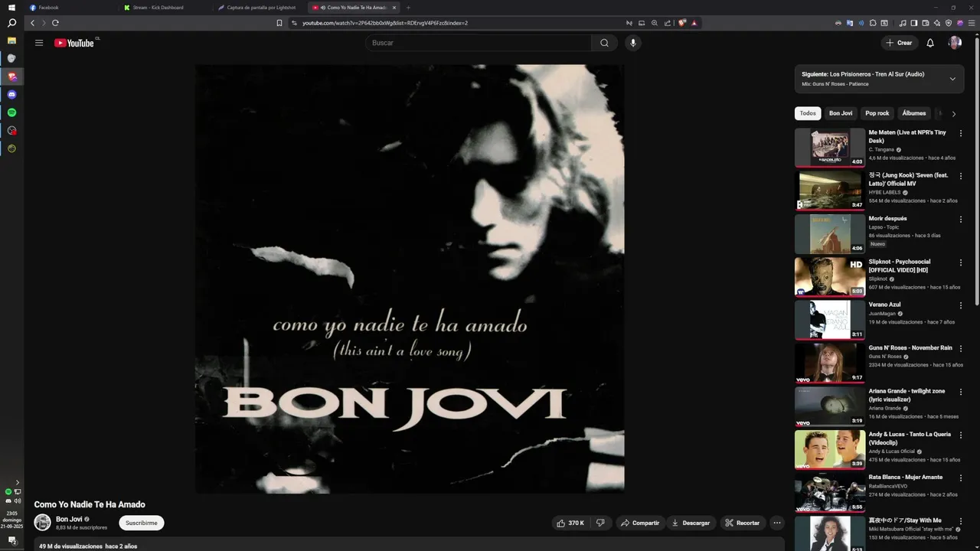The image size is (980, 551).
Task: Open the account avatar menu
Action: pos(955,43)
